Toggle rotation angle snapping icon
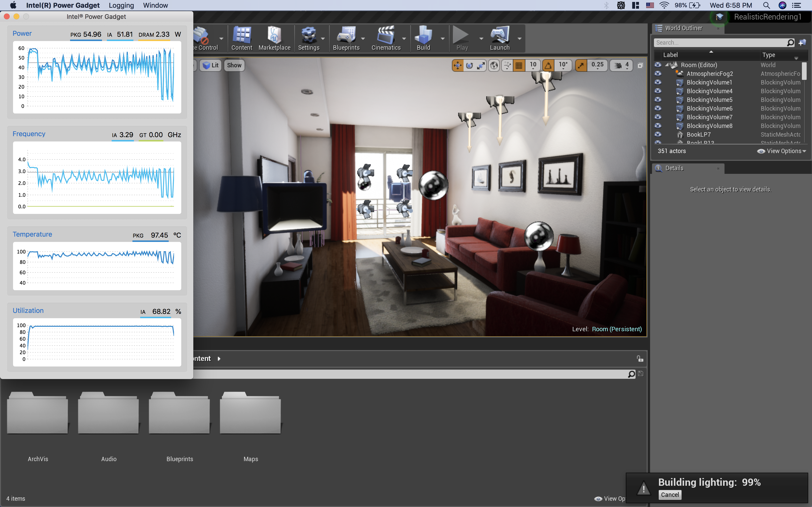The image size is (812, 507). tap(548, 66)
